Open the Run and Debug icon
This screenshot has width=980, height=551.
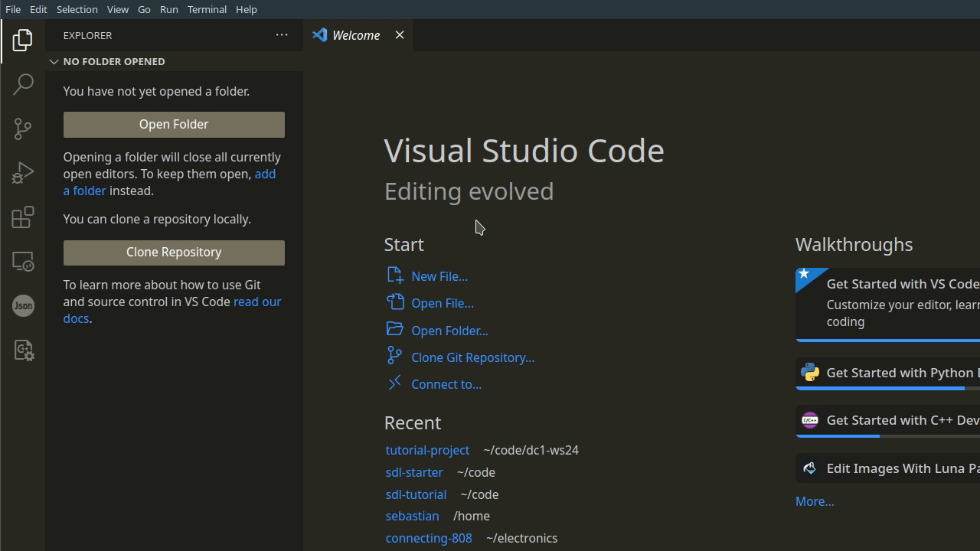22,173
